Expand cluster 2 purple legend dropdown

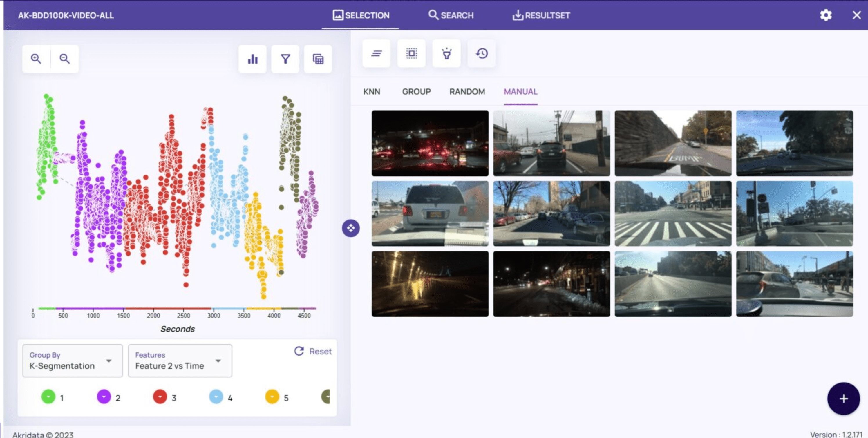coord(104,397)
